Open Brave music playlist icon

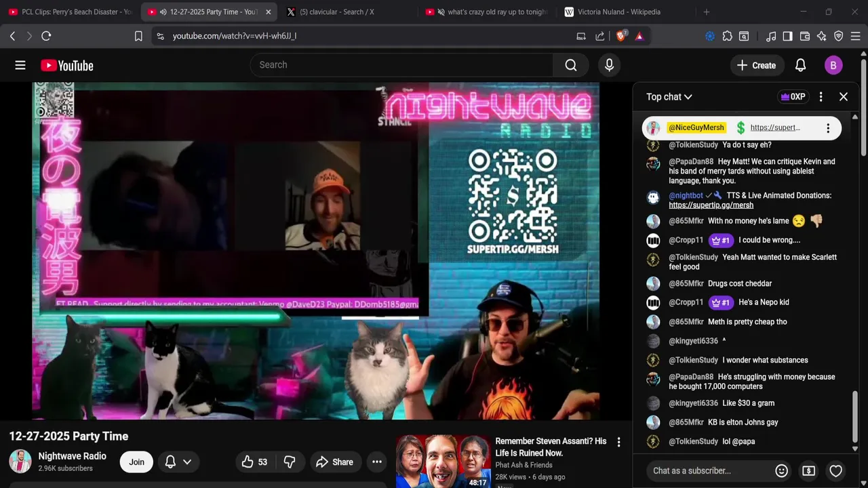point(771,36)
